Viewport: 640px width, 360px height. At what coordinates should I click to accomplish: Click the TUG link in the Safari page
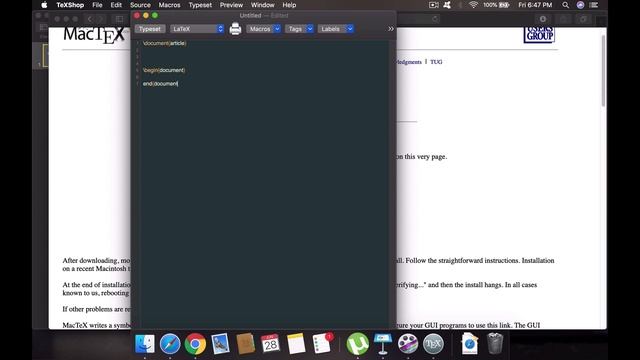point(436,62)
